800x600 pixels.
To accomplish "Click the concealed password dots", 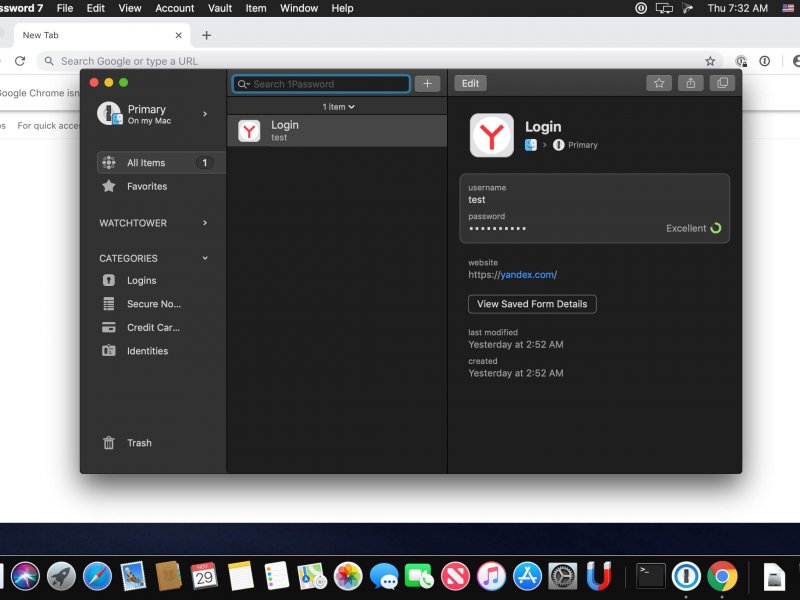I will pyautogui.click(x=497, y=229).
